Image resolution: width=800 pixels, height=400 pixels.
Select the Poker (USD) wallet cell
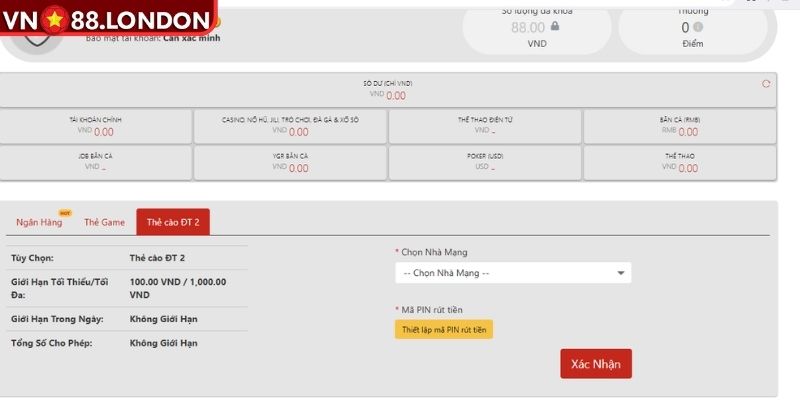pyautogui.click(x=484, y=162)
